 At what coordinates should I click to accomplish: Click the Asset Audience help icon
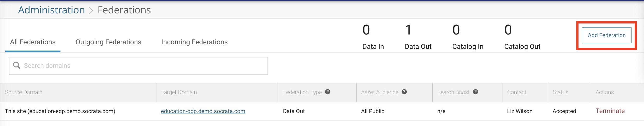point(404,92)
